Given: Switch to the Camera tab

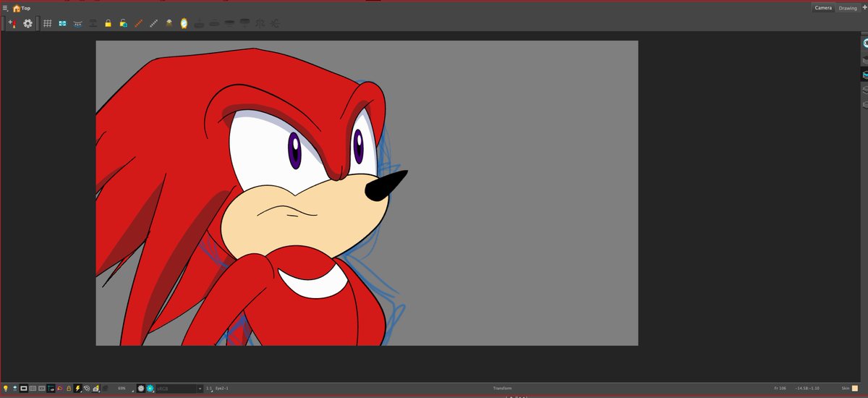Looking at the screenshot, I should pyautogui.click(x=823, y=8).
